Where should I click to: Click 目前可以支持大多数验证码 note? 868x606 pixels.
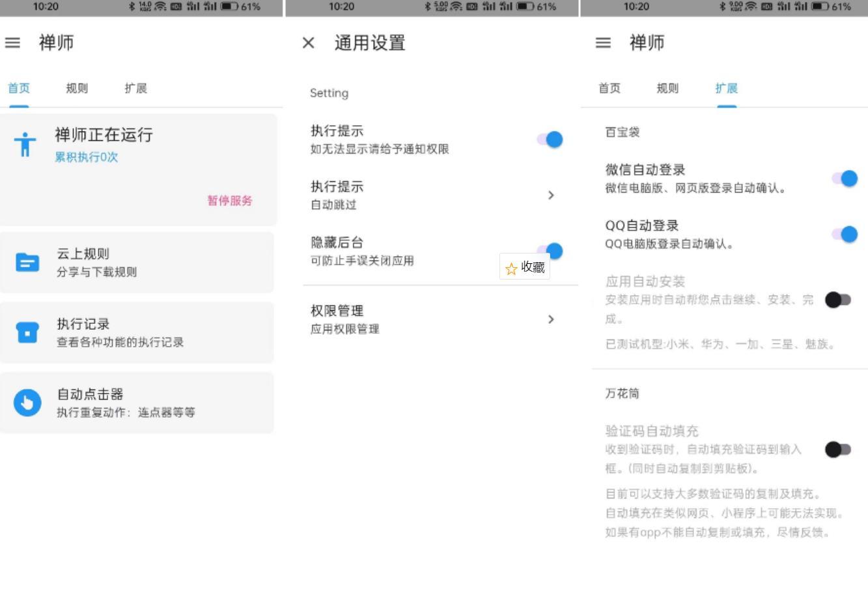click(714, 494)
